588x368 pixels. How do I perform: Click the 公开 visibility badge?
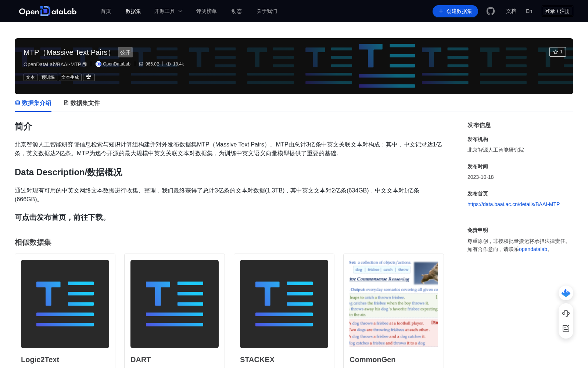click(x=125, y=52)
